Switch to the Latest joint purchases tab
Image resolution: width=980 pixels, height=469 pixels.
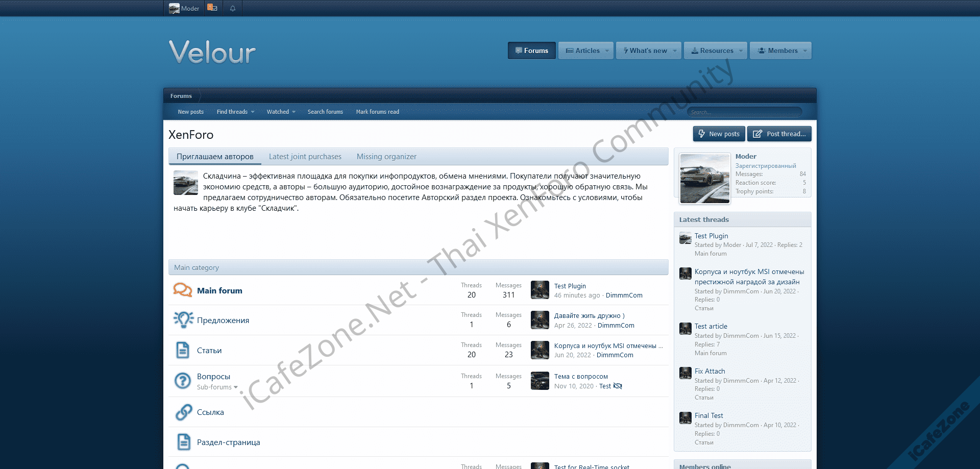pos(305,157)
